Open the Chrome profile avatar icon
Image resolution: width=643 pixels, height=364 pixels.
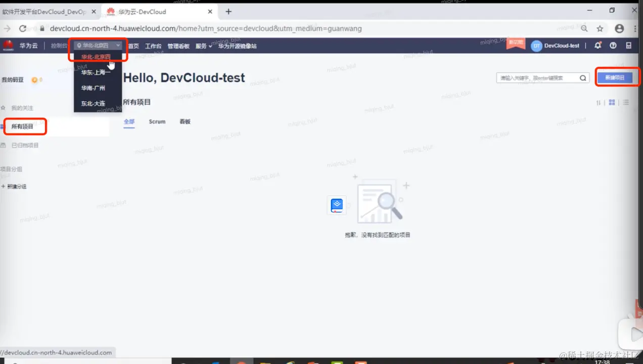619,29
